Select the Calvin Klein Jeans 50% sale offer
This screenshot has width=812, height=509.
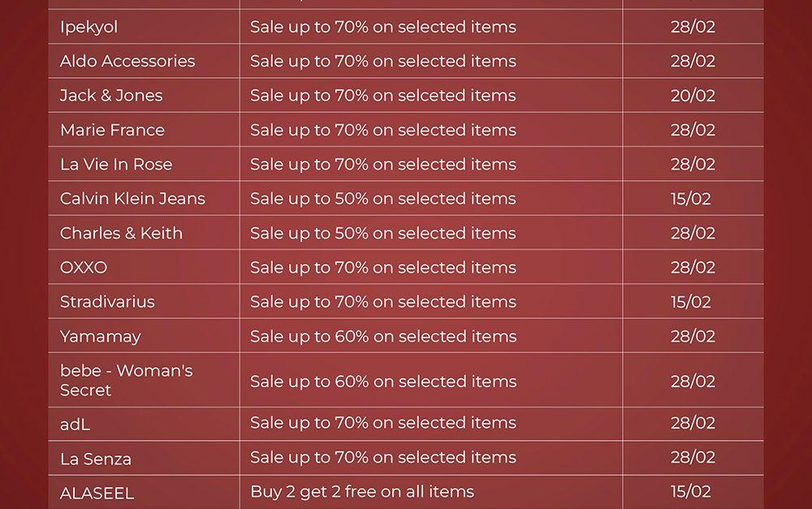tap(383, 199)
